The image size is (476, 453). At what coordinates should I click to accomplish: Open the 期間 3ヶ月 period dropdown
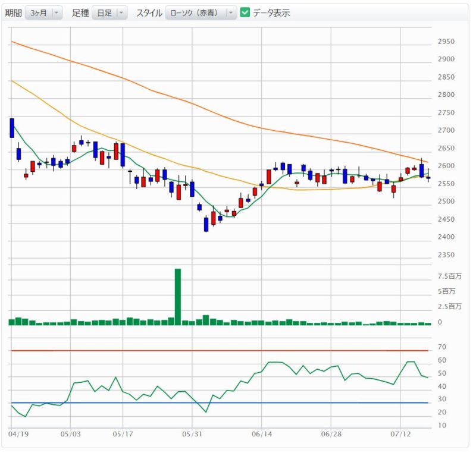coord(43,13)
